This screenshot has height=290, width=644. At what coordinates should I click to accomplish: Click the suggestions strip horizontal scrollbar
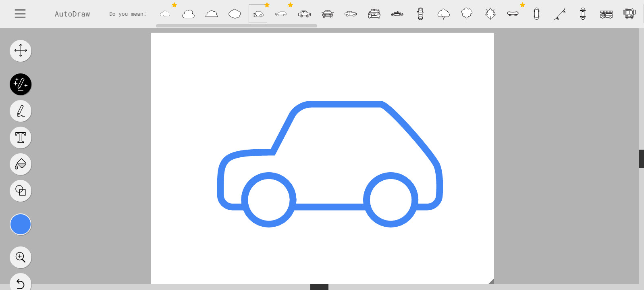click(237, 26)
